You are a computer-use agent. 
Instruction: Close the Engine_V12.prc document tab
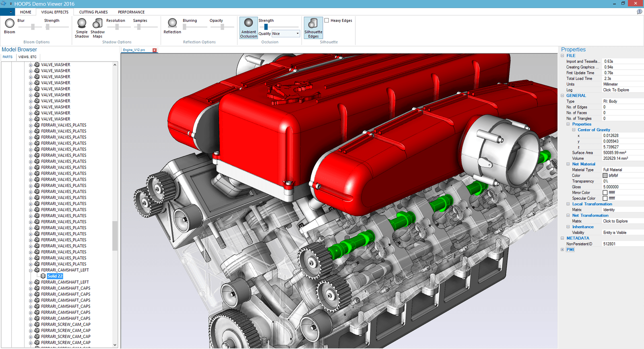155,50
